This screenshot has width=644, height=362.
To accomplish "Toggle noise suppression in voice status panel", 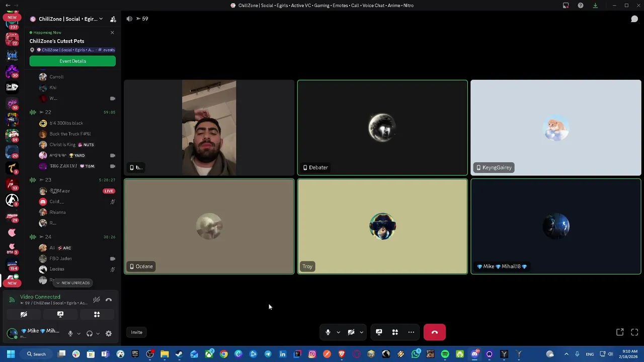I will (97, 300).
